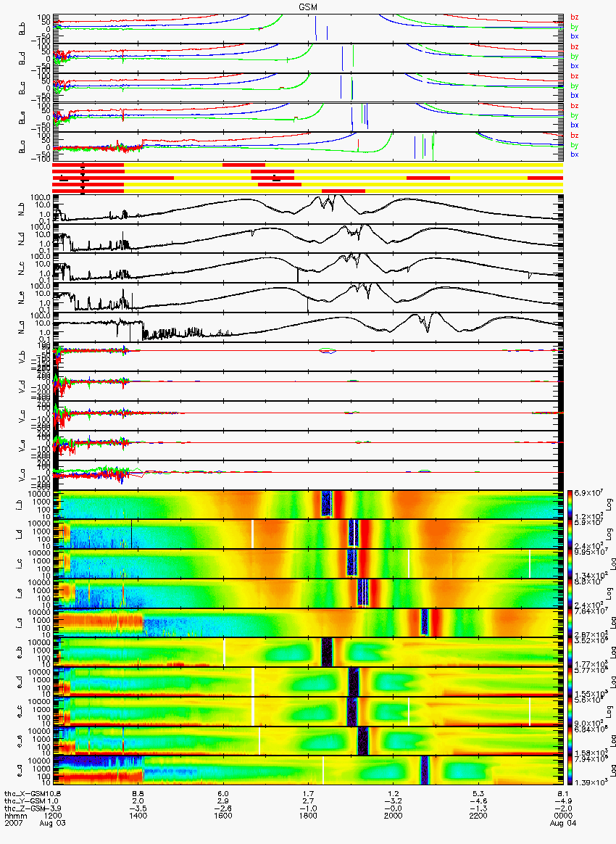Click the 1.34×10^2 color scale minimum
Screen dimensions: 616x844
[590, 576]
